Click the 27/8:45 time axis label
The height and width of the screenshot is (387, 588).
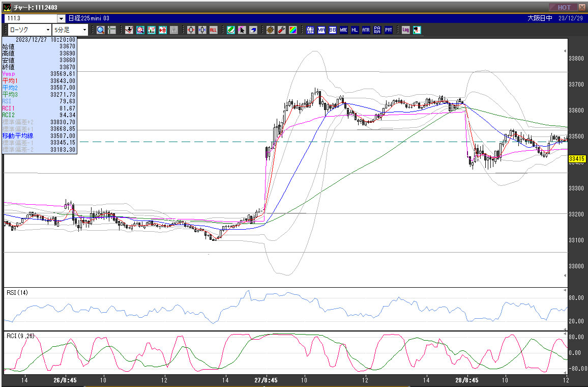point(266,380)
